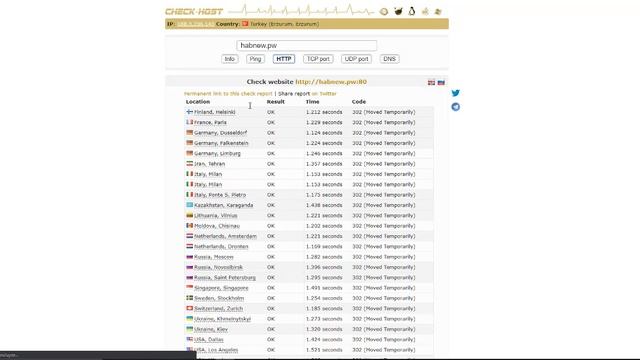Select the UDP port check tab
Screen dimensions: 640x360
click(356, 59)
